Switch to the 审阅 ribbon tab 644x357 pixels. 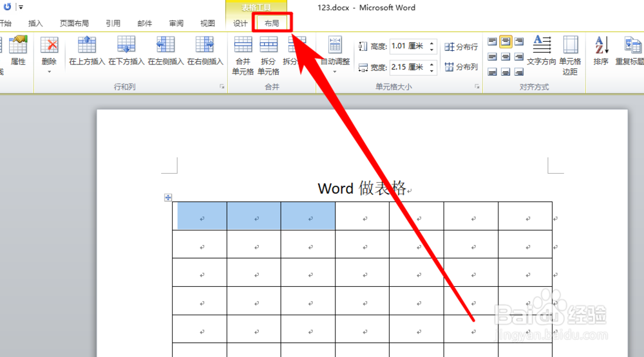coord(176,23)
